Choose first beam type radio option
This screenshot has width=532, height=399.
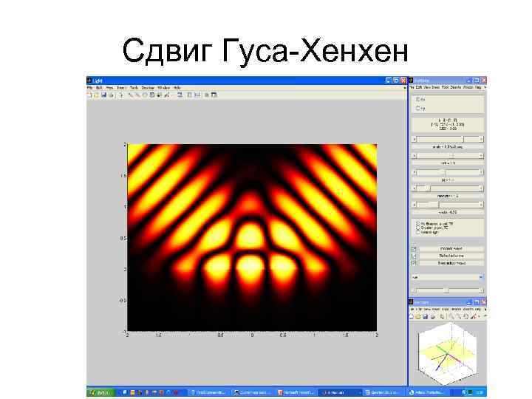point(417,224)
